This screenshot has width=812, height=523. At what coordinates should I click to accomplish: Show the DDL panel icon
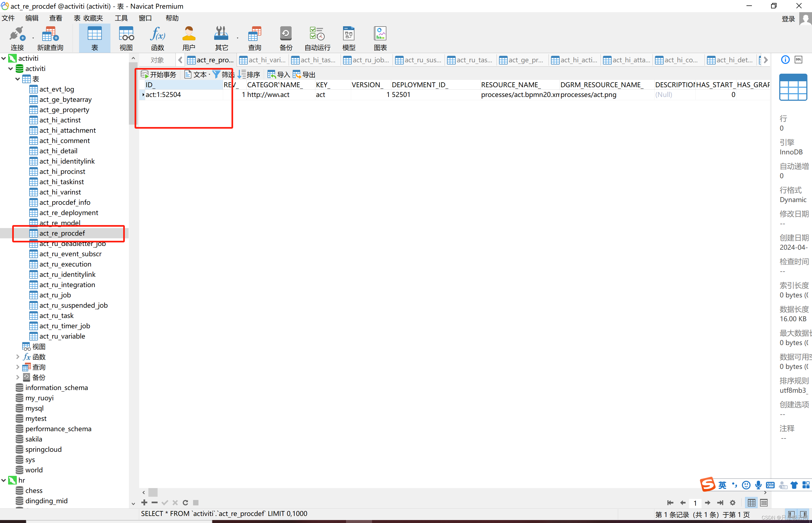798,60
